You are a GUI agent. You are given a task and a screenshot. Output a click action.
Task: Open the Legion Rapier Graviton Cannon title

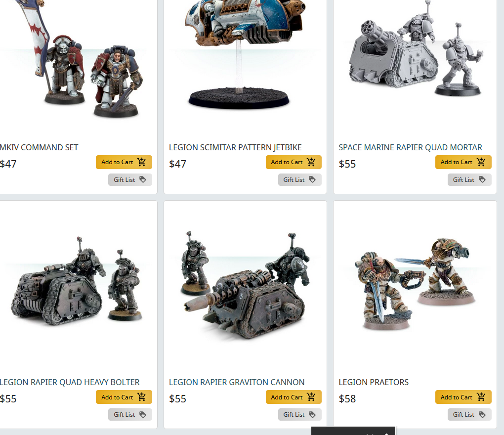click(237, 382)
